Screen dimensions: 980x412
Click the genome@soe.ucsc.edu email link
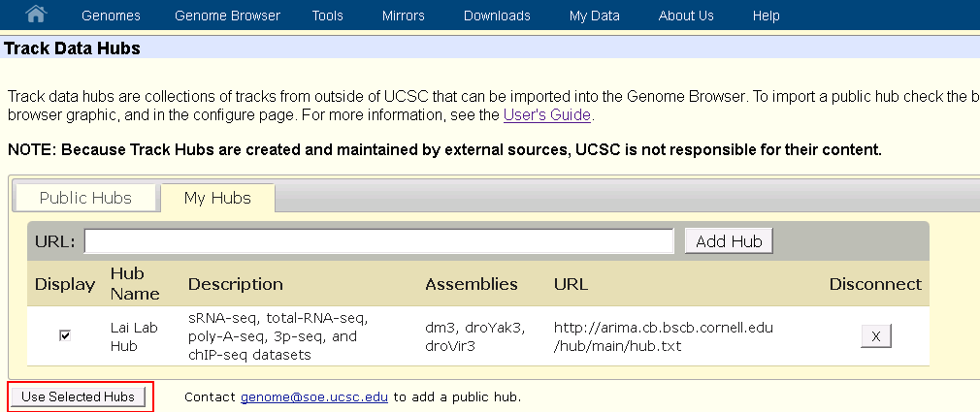pos(315,396)
